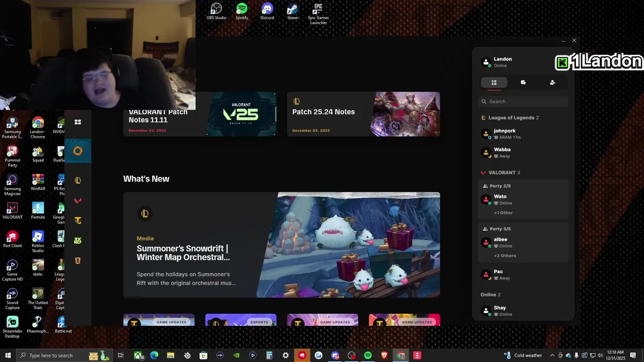This screenshot has width=644, height=362.
Task: Open Epic Games Launcher desktop shortcut
Action: tap(318, 14)
